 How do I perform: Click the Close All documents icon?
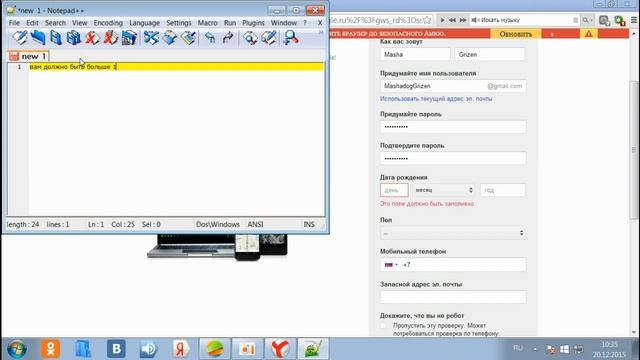click(x=110, y=38)
